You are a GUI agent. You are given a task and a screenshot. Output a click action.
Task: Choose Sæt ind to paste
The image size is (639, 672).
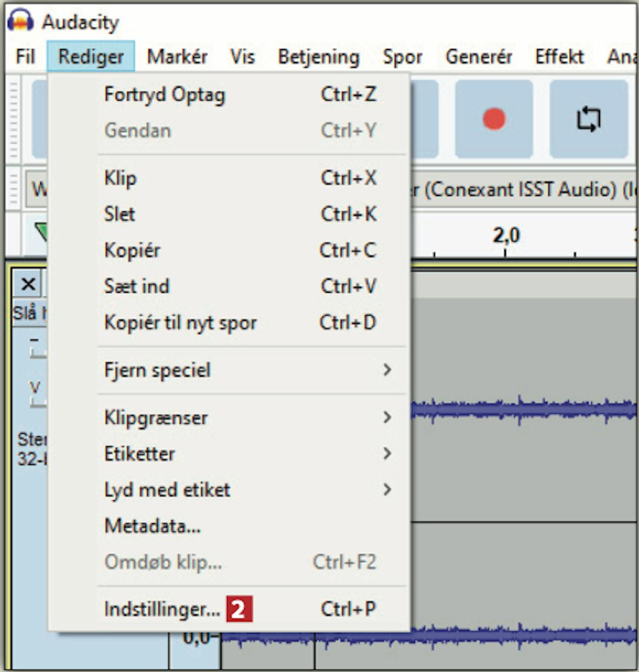click(x=137, y=286)
